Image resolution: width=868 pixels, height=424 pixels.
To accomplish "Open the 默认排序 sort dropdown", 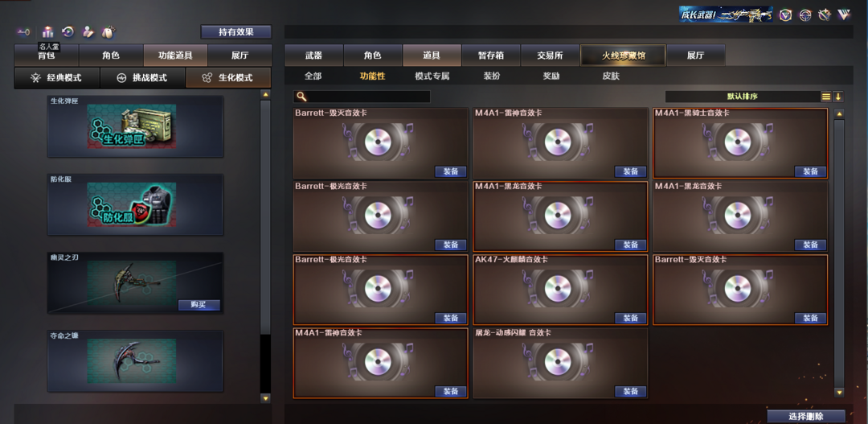I will [743, 97].
